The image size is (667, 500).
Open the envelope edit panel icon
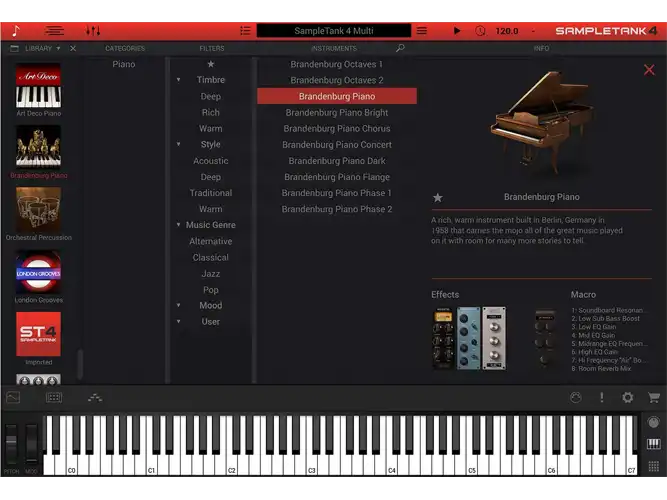coord(13,397)
